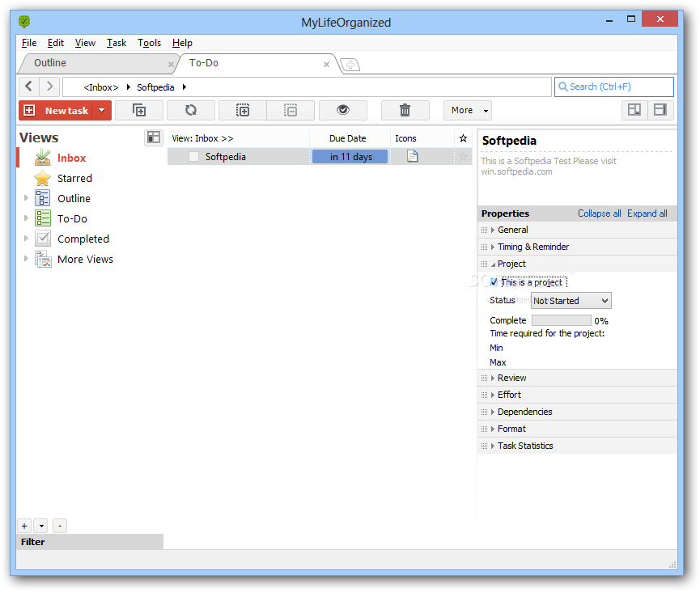Click the Complete progress bar
Viewport: 700px width, 592px height.
(561, 320)
